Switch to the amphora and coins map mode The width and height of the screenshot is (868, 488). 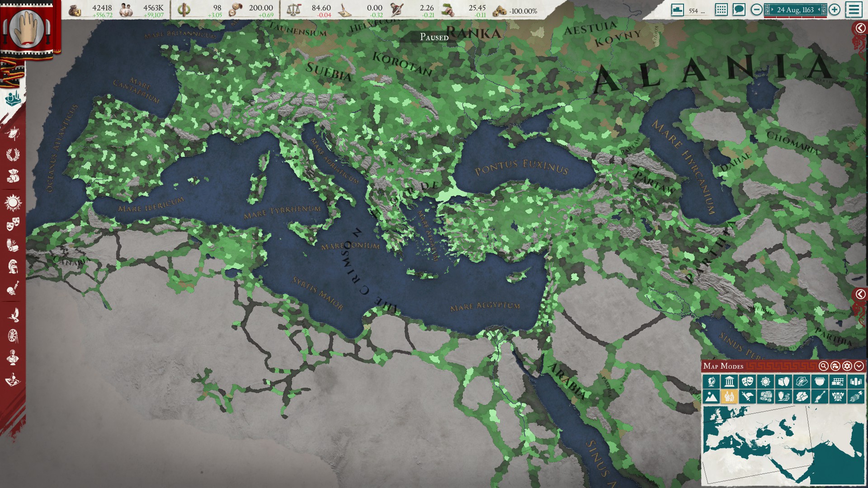783,397
